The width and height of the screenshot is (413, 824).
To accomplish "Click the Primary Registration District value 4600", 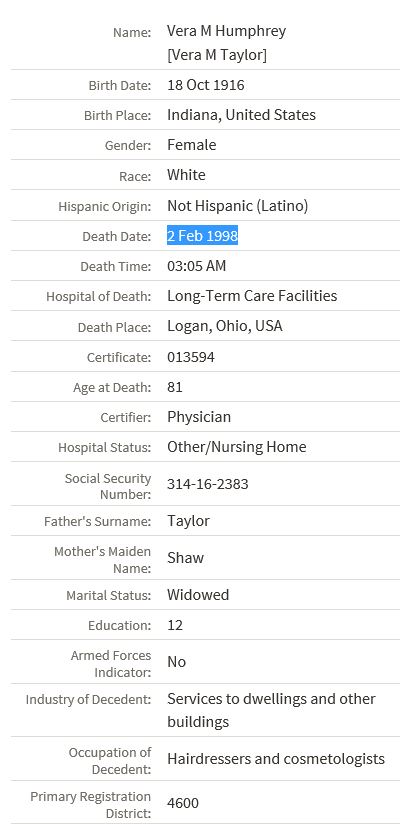I will (x=183, y=804).
